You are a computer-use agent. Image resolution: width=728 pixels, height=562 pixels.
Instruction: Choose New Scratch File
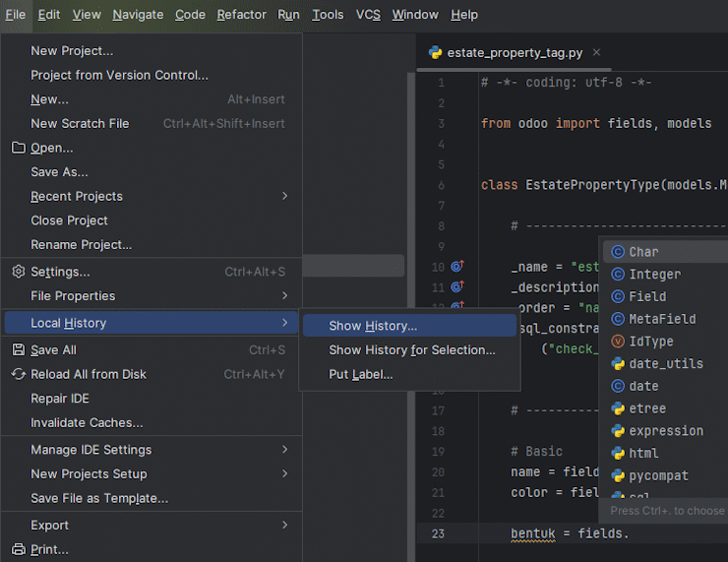(x=152, y=124)
